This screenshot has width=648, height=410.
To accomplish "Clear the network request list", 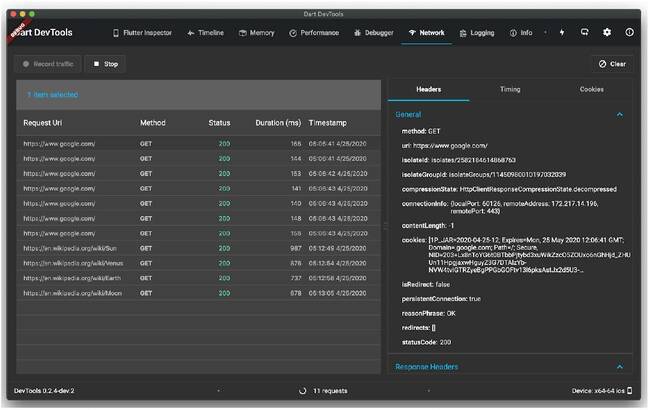I will click(612, 64).
